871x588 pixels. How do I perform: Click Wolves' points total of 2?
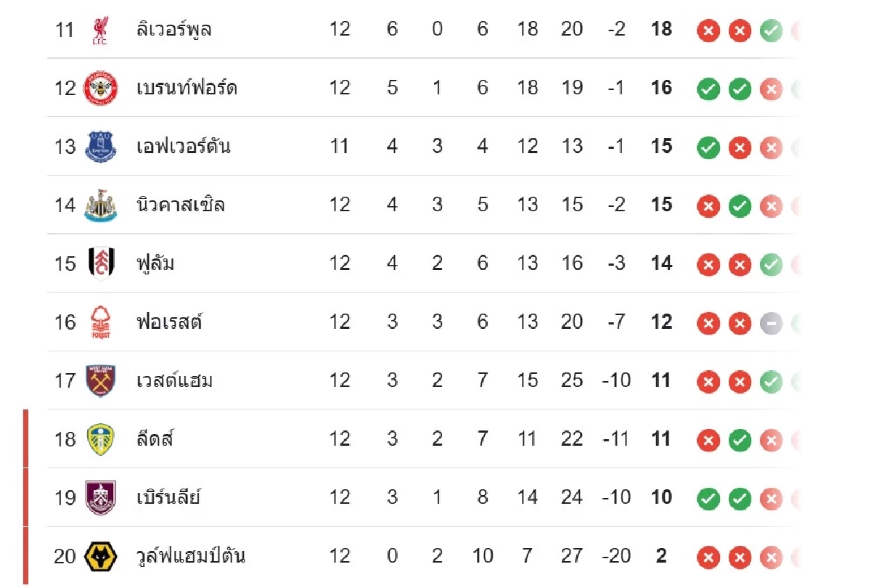point(661,556)
